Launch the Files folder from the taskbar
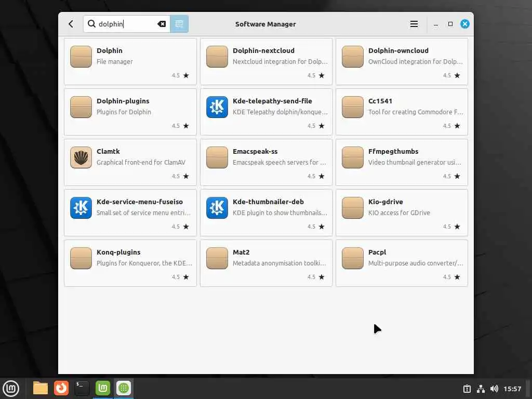 41,388
